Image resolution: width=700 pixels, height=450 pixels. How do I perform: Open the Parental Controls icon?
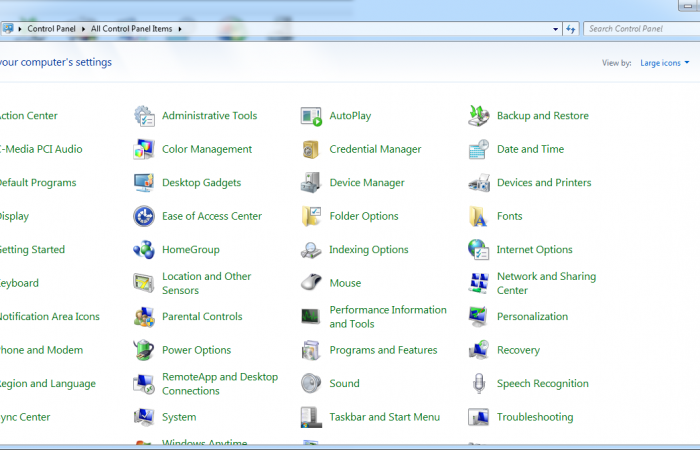[145, 317]
